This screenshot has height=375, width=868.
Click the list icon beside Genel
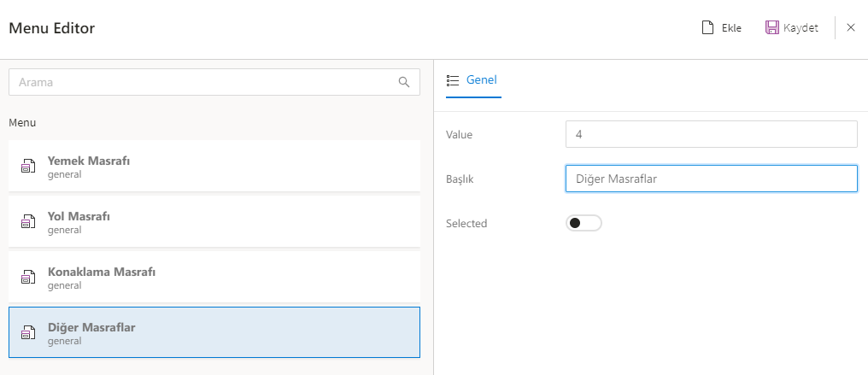[454, 80]
